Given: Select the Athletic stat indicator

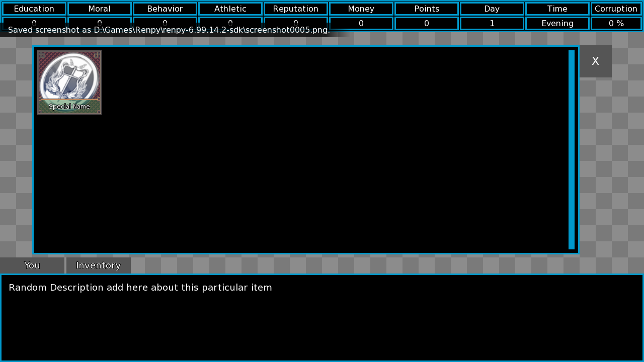Looking at the screenshot, I should click(230, 9).
